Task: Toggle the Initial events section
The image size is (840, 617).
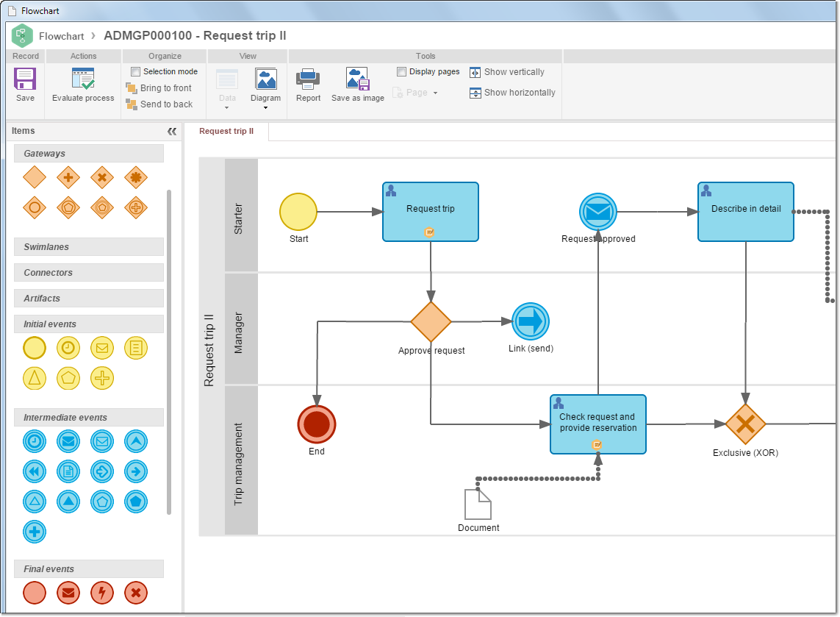Action: pos(88,324)
